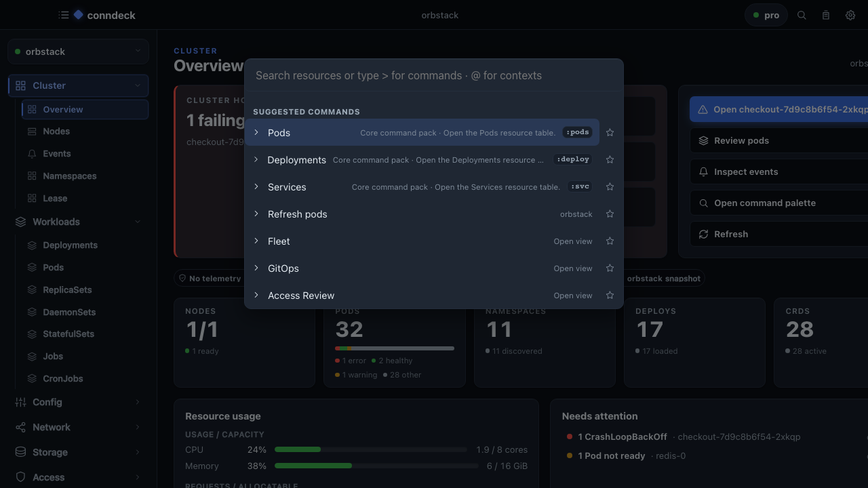
Task: Star the GitOps command
Action: tap(610, 268)
